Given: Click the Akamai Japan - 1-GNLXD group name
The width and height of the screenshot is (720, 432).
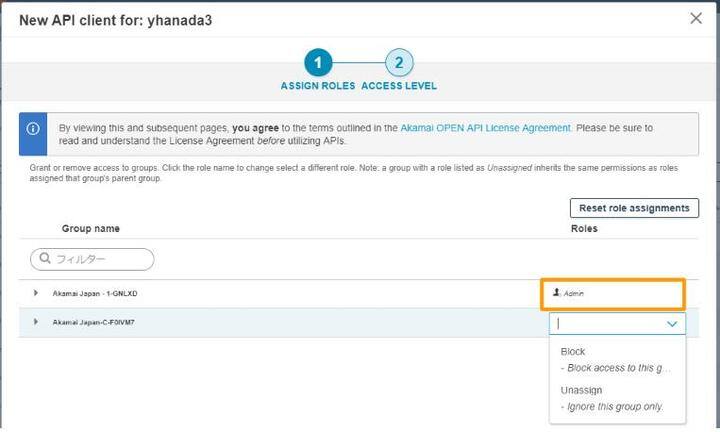Looking at the screenshot, I should pyautogui.click(x=95, y=293).
